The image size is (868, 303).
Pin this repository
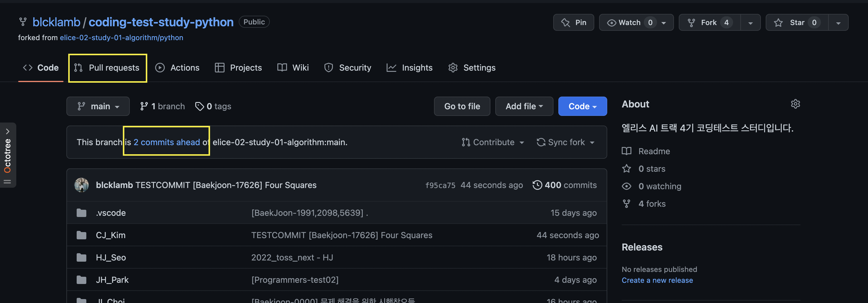[573, 22]
